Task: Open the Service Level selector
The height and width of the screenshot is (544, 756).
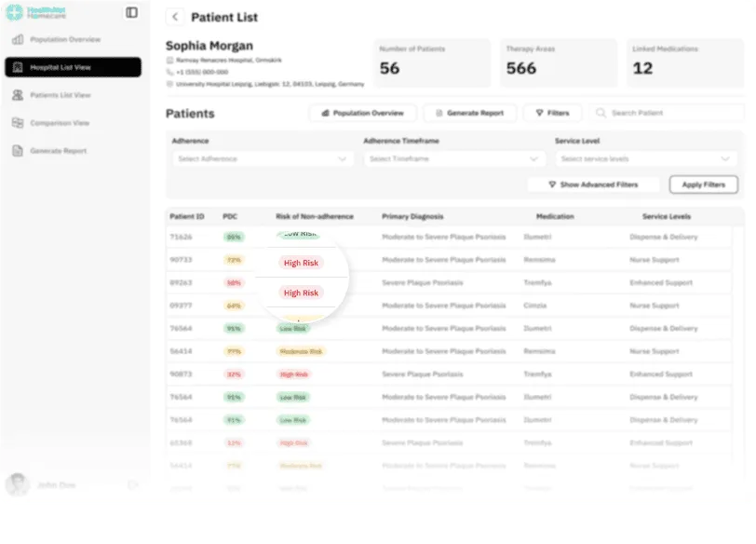Action: (646, 158)
